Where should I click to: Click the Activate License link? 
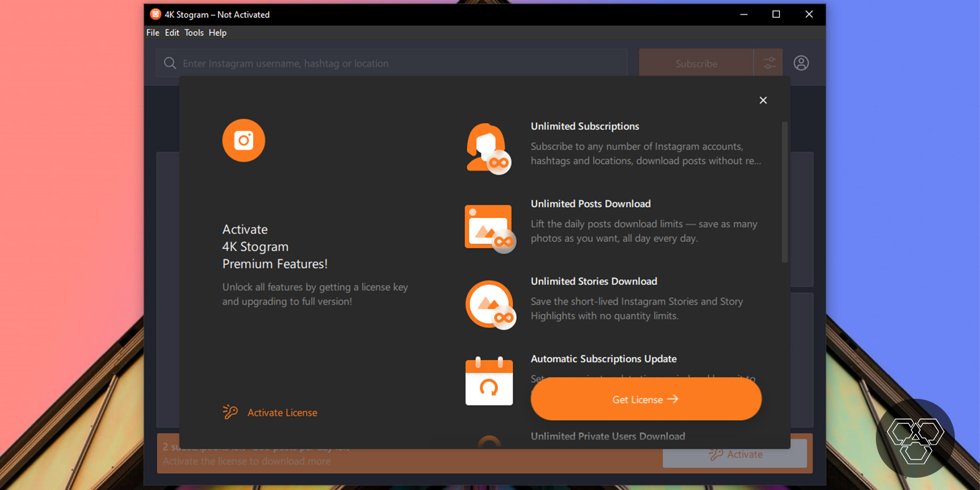282,413
